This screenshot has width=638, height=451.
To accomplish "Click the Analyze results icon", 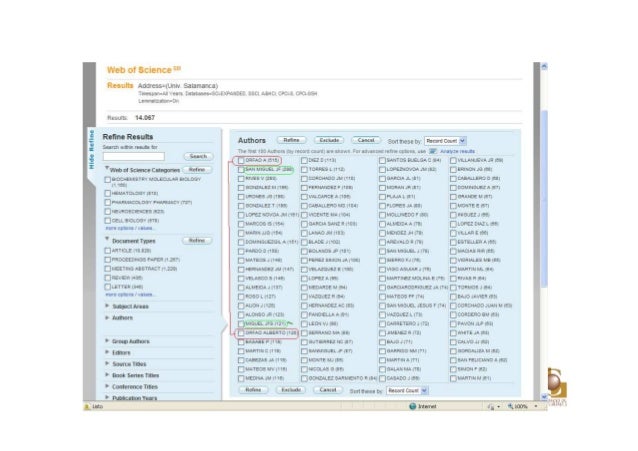I will coord(433,151).
